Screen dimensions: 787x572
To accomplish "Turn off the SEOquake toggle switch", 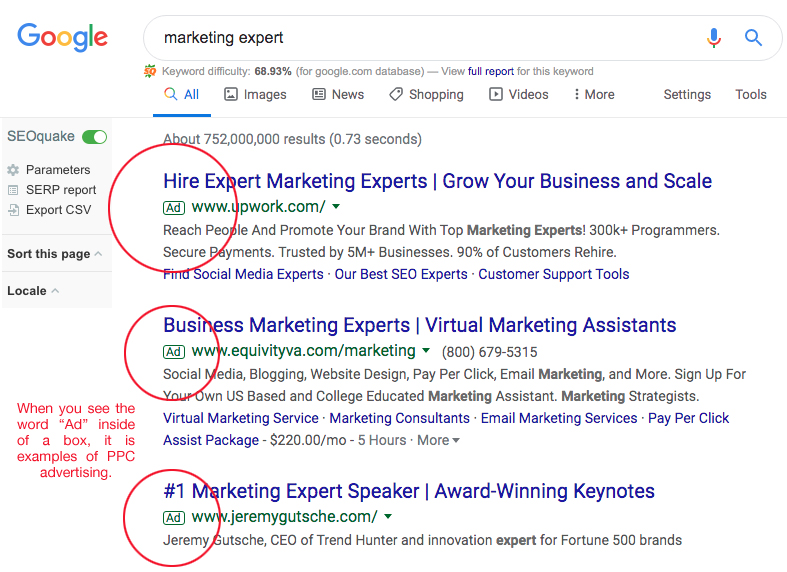I will tap(94, 137).
